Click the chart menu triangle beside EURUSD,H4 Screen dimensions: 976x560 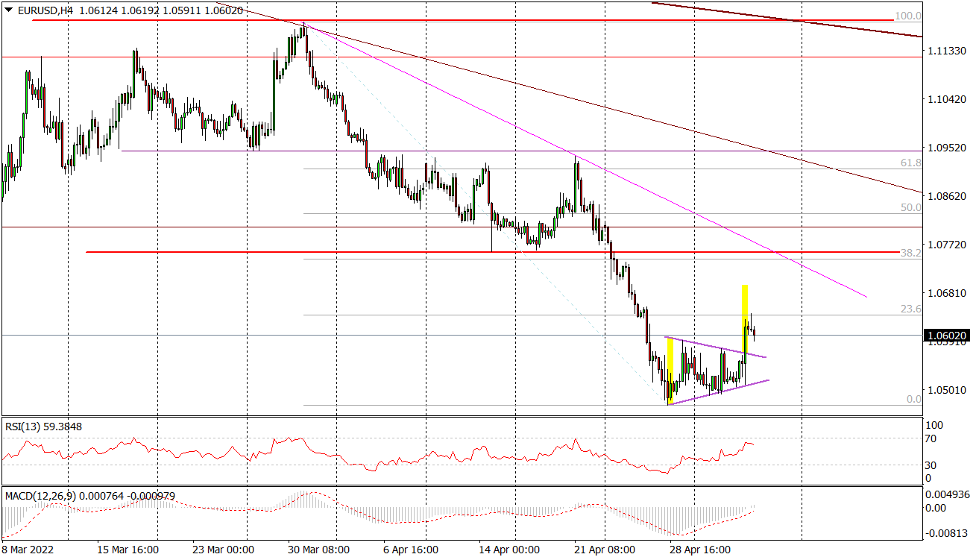(8, 10)
